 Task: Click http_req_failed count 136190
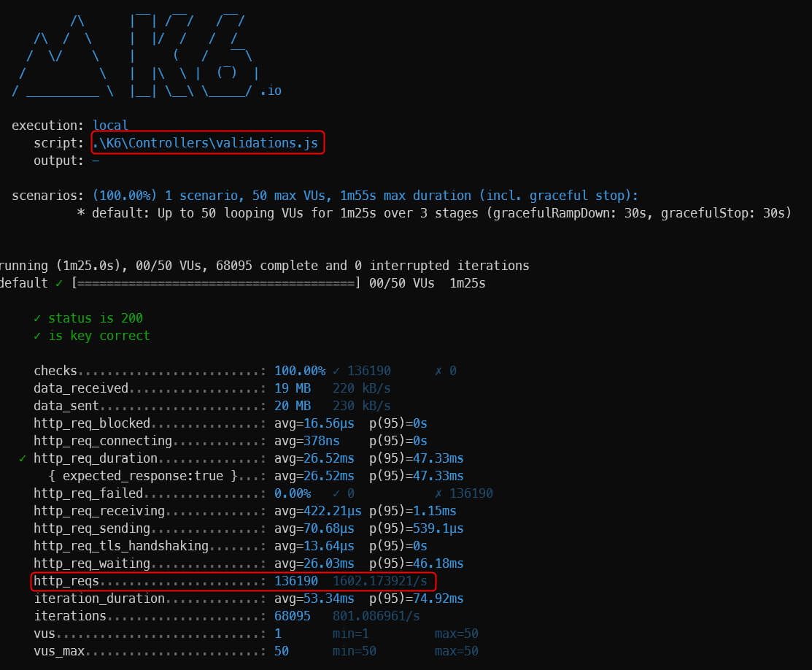[471, 493]
